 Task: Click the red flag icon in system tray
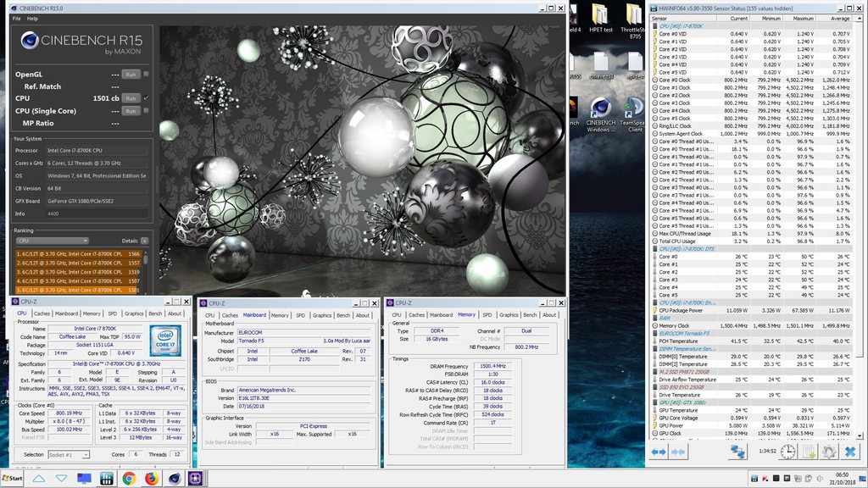(x=765, y=479)
